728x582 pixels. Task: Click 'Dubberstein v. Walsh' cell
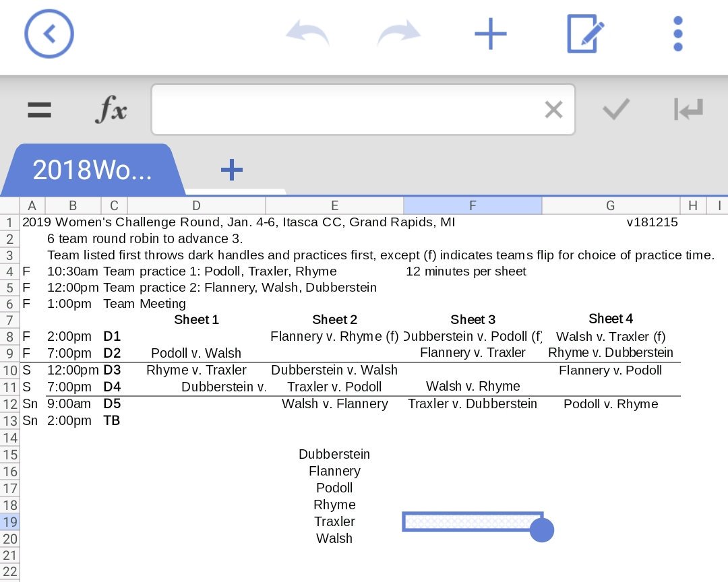(x=334, y=370)
